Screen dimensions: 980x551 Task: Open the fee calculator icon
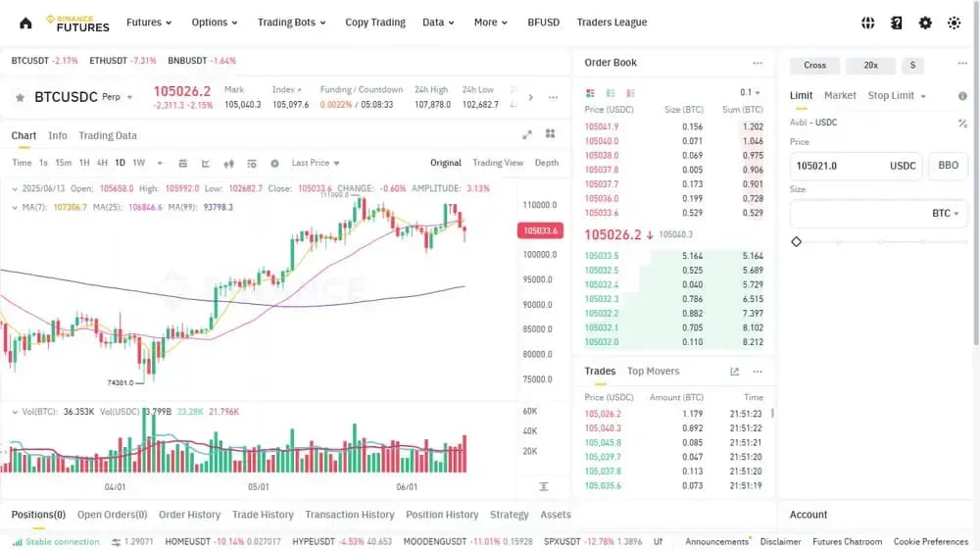[962, 124]
